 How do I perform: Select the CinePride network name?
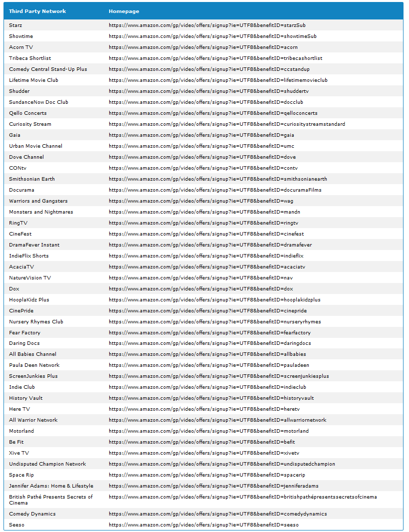click(x=21, y=310)
